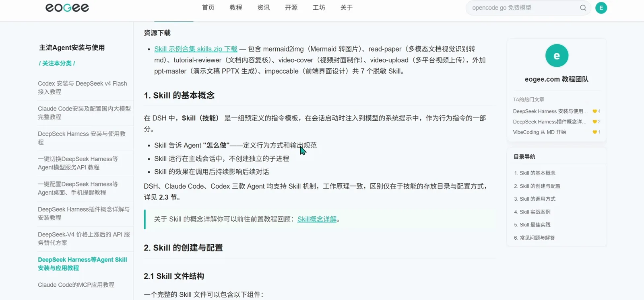Viewport: 644px width, 300px height.
Task: Open DeepSeek Harness插件概念详解与安装教程 in sidebar
Action: pyautogui.click(x=84, y=214)
